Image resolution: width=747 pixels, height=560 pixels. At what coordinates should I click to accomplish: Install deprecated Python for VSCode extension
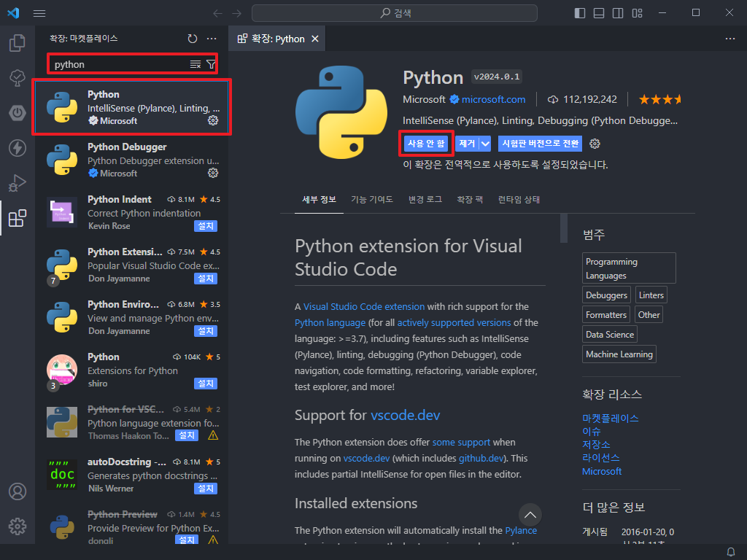(187, 436)
